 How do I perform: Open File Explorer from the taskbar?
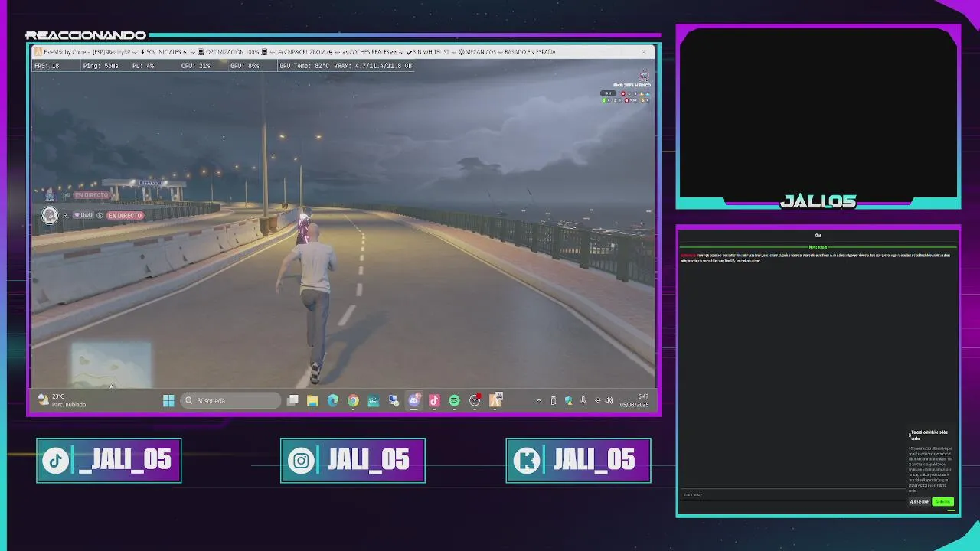tap(312, 400)
